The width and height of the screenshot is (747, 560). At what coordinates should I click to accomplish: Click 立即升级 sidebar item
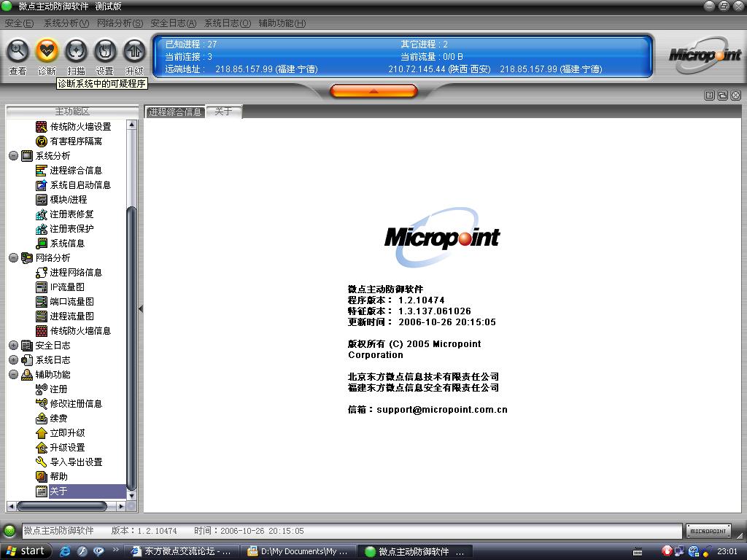[61, 433]
